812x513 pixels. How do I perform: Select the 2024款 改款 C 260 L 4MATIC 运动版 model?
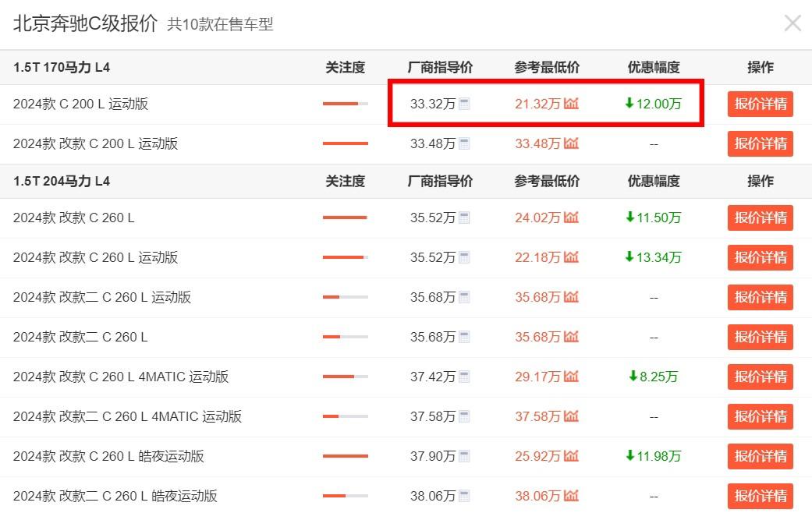tap(121, 377)
